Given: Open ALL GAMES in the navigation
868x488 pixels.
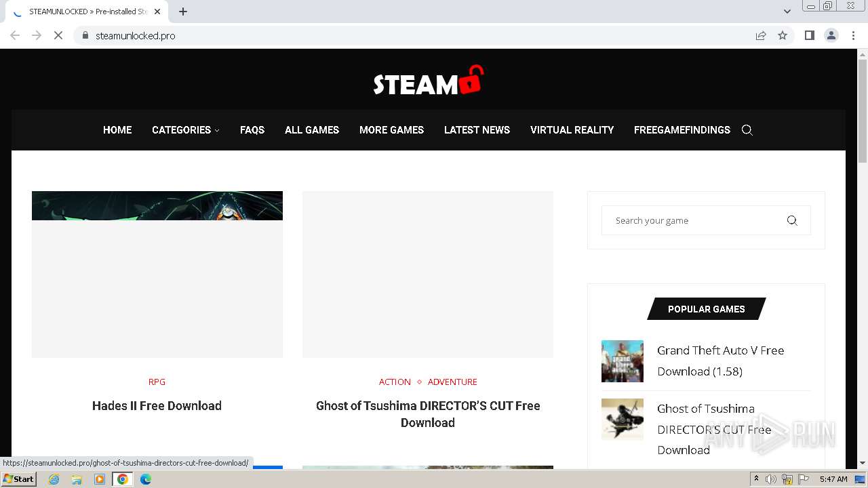Looking at the screenshot, I should pos(312,130).
